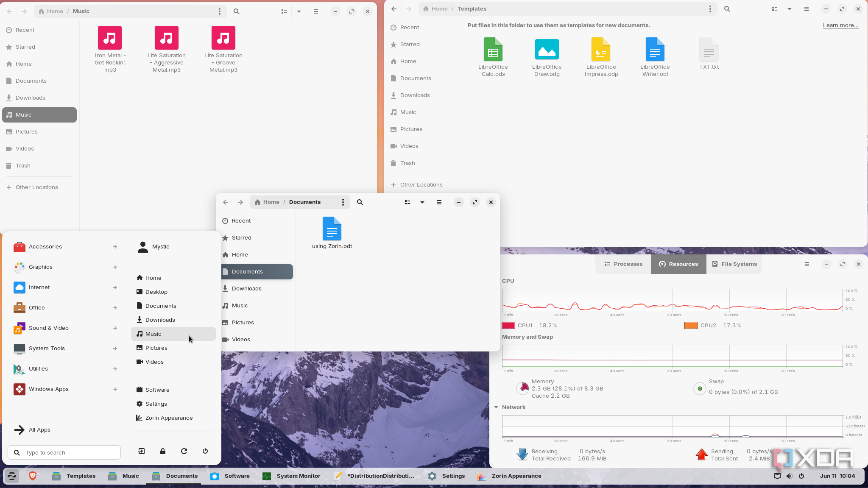Viewport: 868px width, 488px height.
Task: Click the CPU2 orange color swatch
Action: pyautogui.click(x=691, y=326)
